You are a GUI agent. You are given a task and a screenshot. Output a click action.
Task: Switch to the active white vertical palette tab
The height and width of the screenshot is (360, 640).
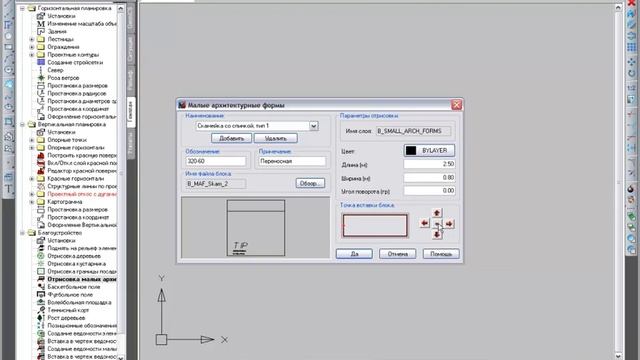[131, 113]
